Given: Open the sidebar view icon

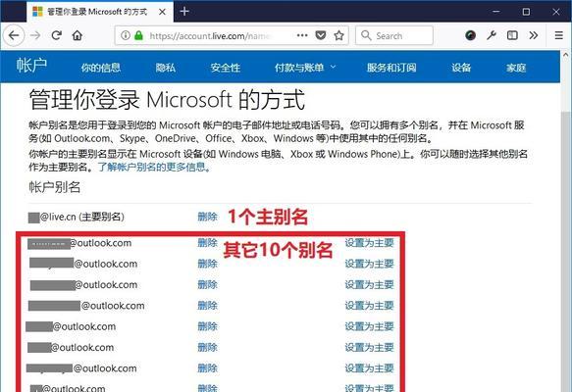Looking at the screenshot, I should coord(512,35).
